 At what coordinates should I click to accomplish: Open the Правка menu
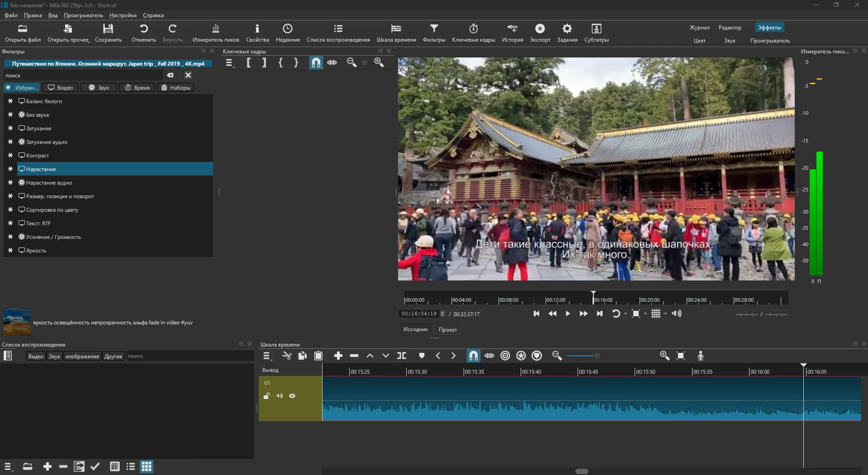(33, 15)
